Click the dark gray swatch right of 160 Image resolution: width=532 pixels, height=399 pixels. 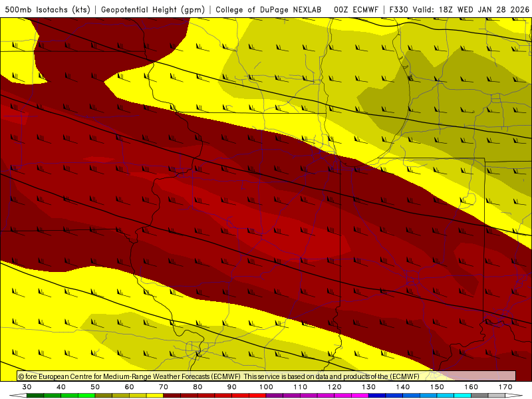tap(479, 396)
